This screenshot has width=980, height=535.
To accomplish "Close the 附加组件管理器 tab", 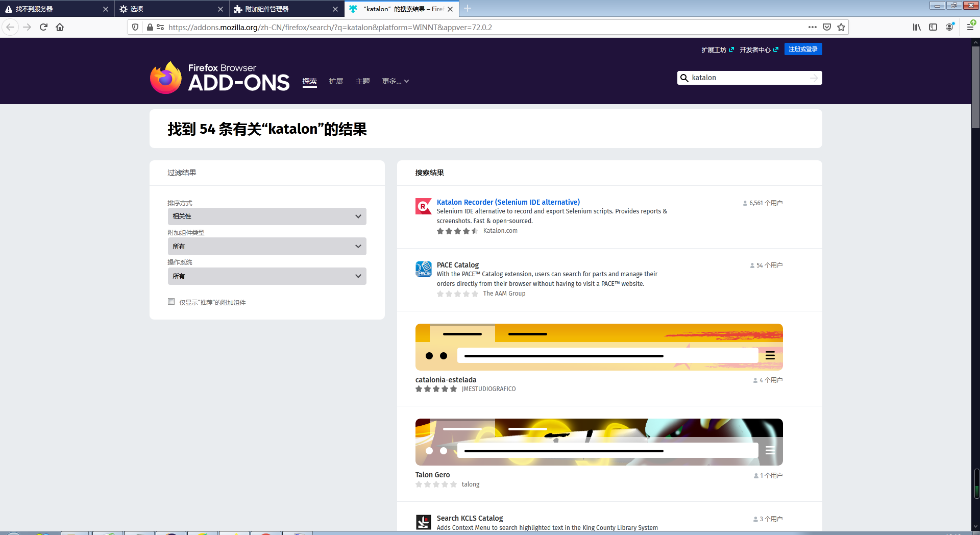I will coord(335,9).
